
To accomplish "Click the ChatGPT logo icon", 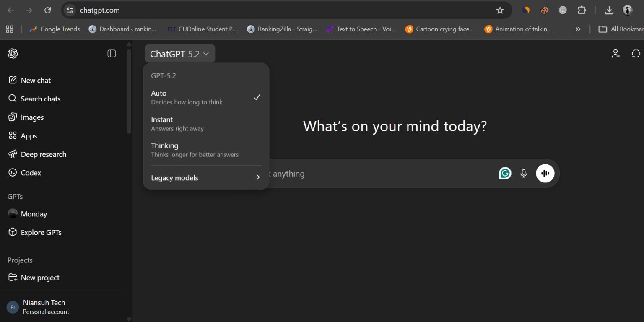I will tap(13, 53).
